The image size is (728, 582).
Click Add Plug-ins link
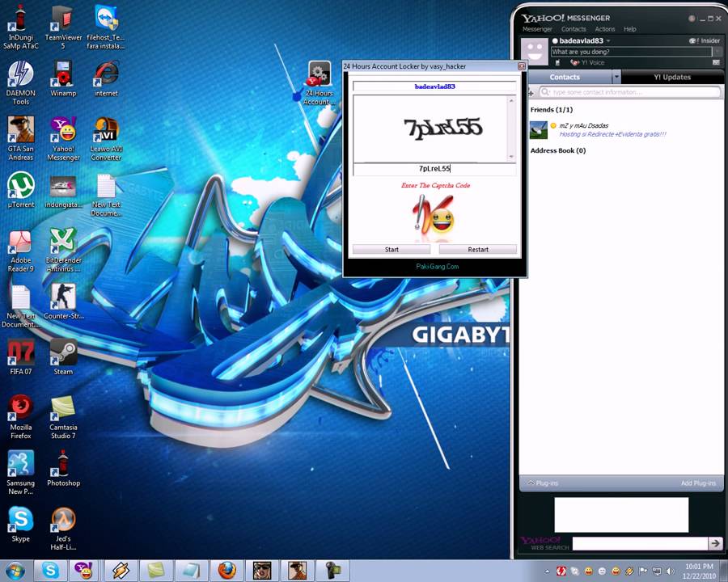698,483
